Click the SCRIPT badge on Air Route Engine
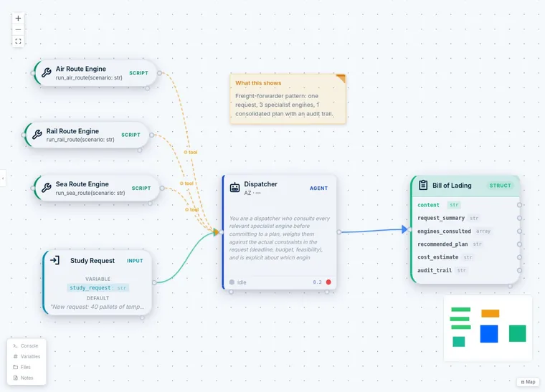Viewport: 545px width, 392px height. (138, 73)
